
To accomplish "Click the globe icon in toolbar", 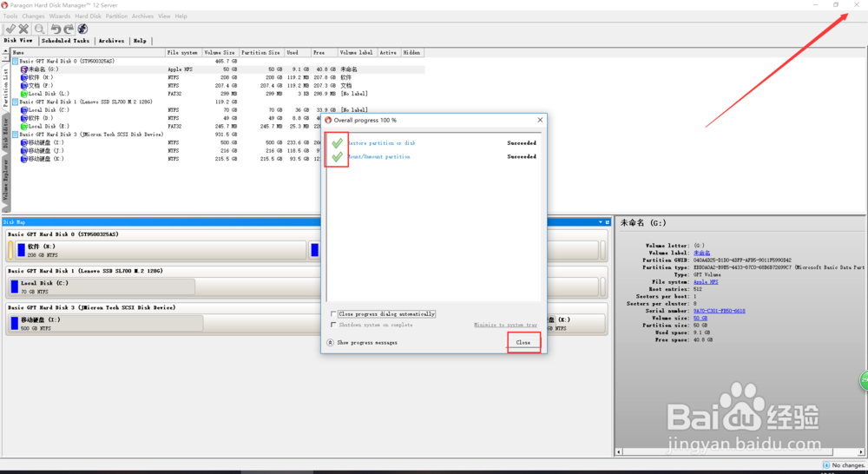I will [x=82, y=29].
